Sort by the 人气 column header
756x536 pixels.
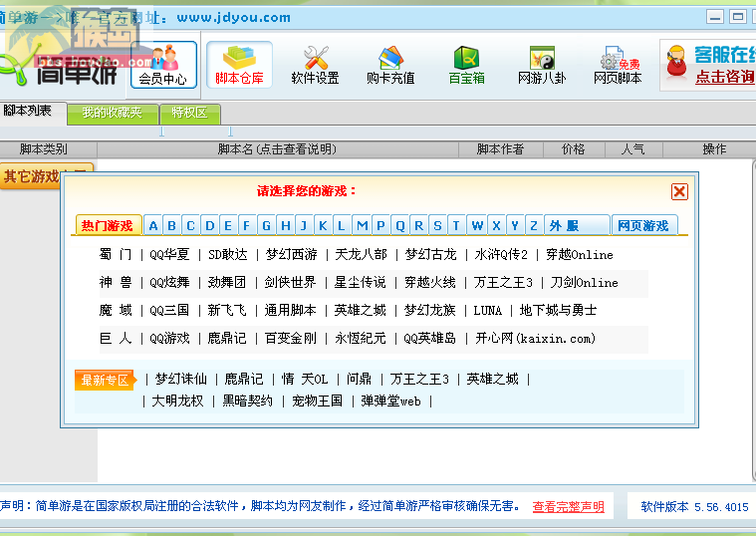[633, 149]
